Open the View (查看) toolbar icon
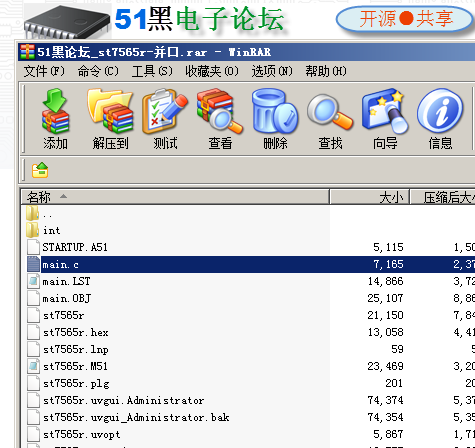Screen dimensions: 475x448 (220, 111)
